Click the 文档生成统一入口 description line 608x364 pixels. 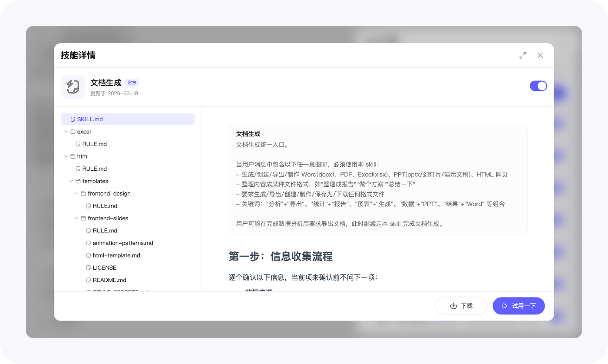[263, 145]
